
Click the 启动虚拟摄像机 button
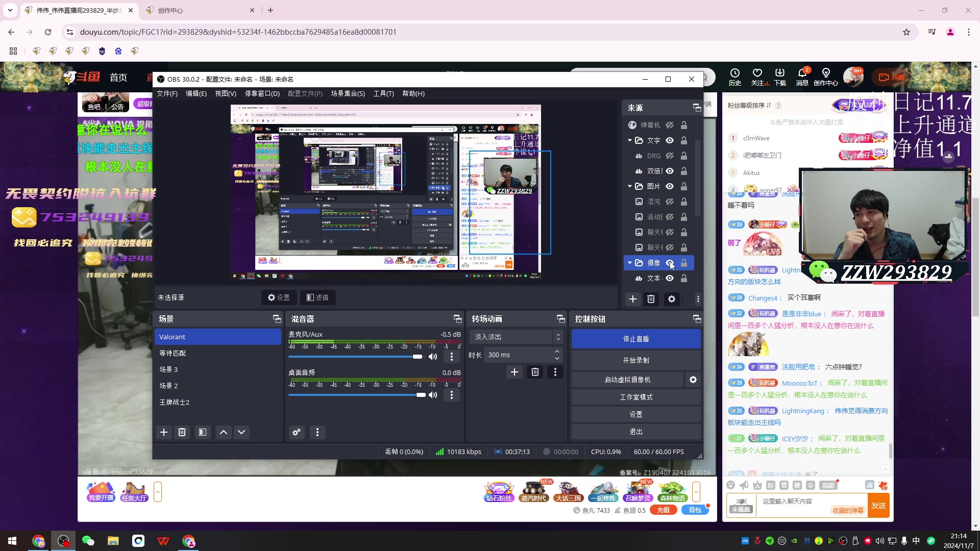[627, 380]
